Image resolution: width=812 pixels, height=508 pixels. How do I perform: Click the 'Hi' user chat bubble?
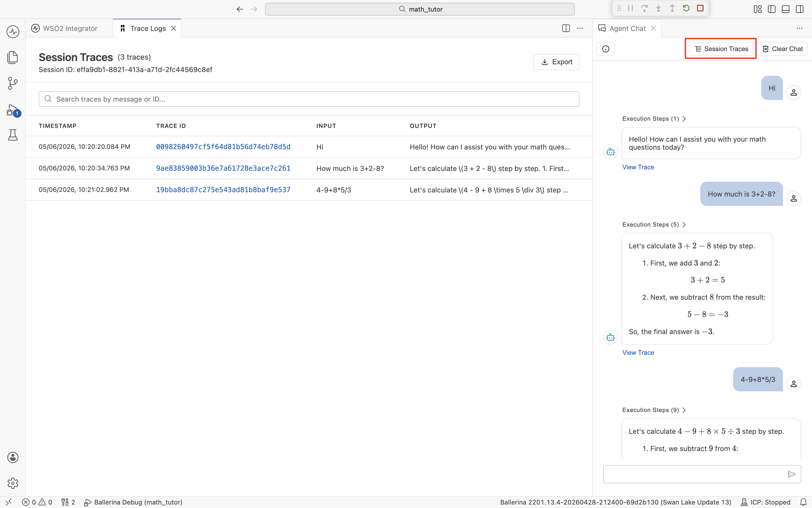coord(772,88)
